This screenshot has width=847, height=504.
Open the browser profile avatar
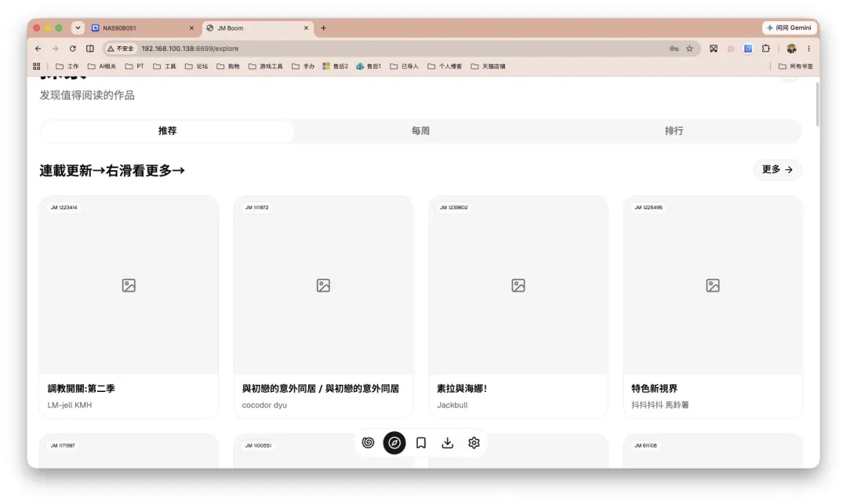791,49
